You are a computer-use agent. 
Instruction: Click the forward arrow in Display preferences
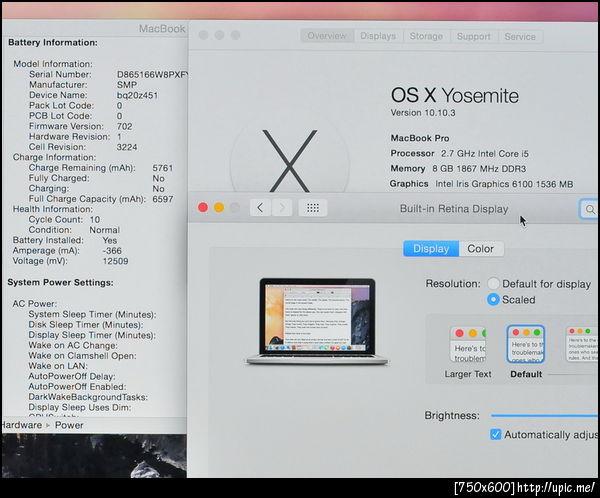[282, 208]
